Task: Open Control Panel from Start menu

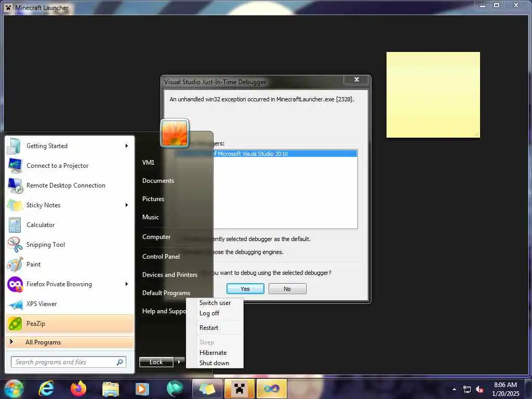Action: (161, 257)
